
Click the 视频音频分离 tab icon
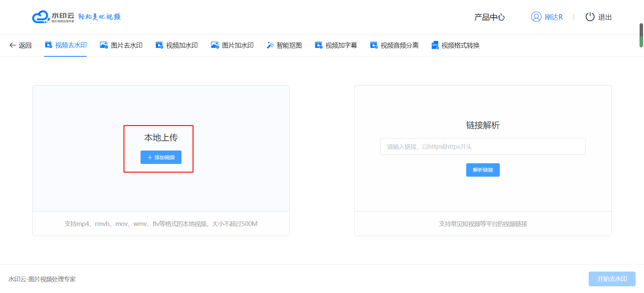point(374,45)
